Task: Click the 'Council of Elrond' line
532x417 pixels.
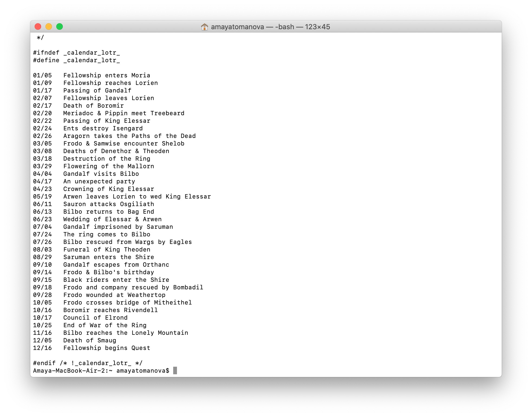Action: [x=95, y=317]
